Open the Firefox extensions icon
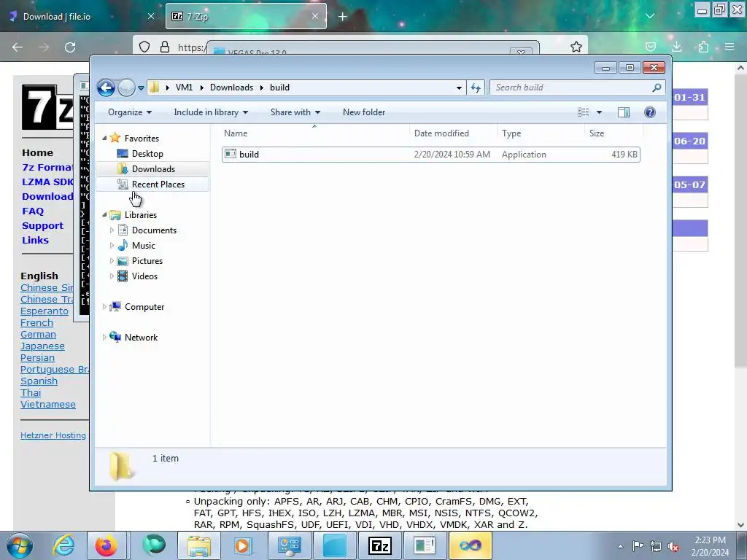The width and height of the screenshot is (747, 560). 703,47
